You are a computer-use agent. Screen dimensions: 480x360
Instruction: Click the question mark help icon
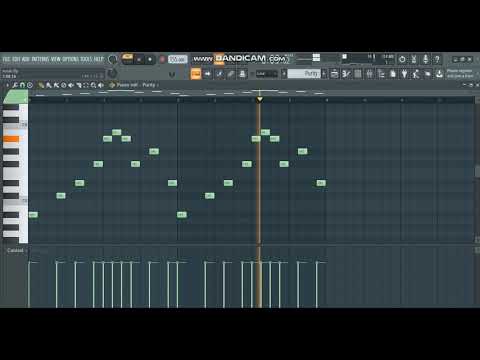click(437, 59)
